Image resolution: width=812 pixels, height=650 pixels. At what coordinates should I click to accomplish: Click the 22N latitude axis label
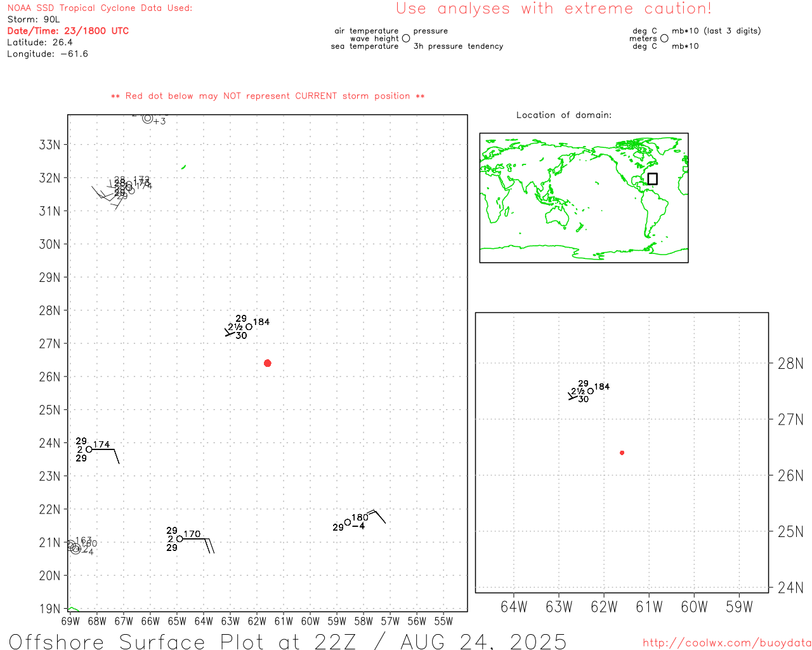[49, 509]
